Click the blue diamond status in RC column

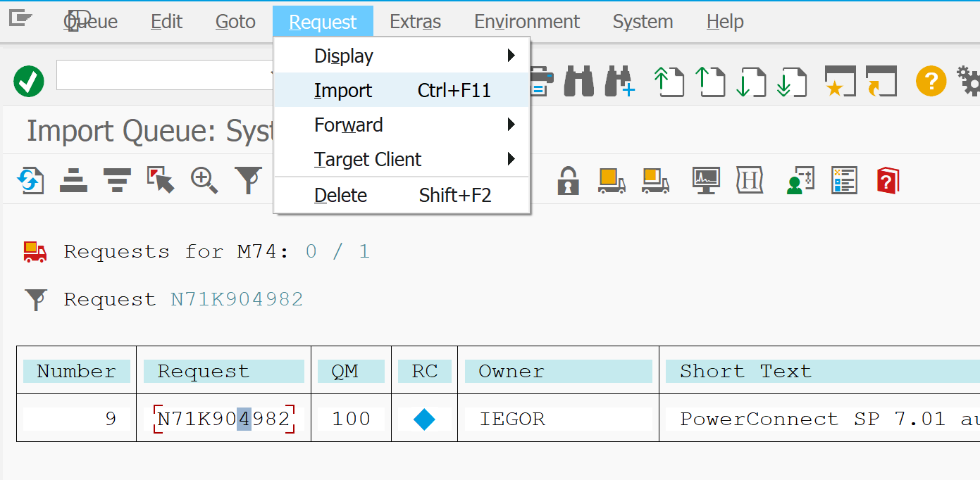(x=424, y=417)
